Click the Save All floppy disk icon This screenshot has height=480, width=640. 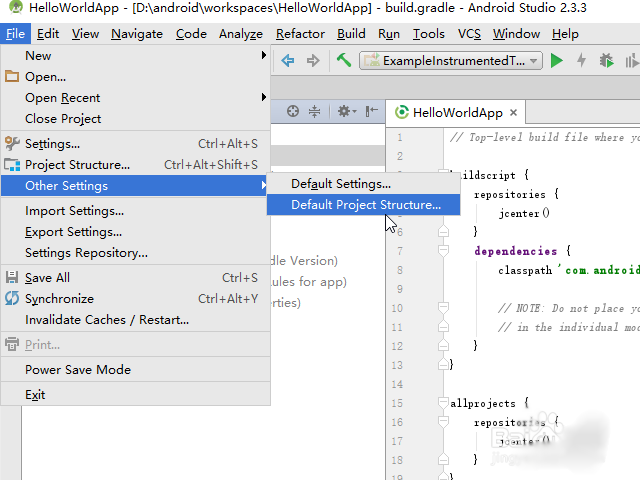(x=12, y=278)
